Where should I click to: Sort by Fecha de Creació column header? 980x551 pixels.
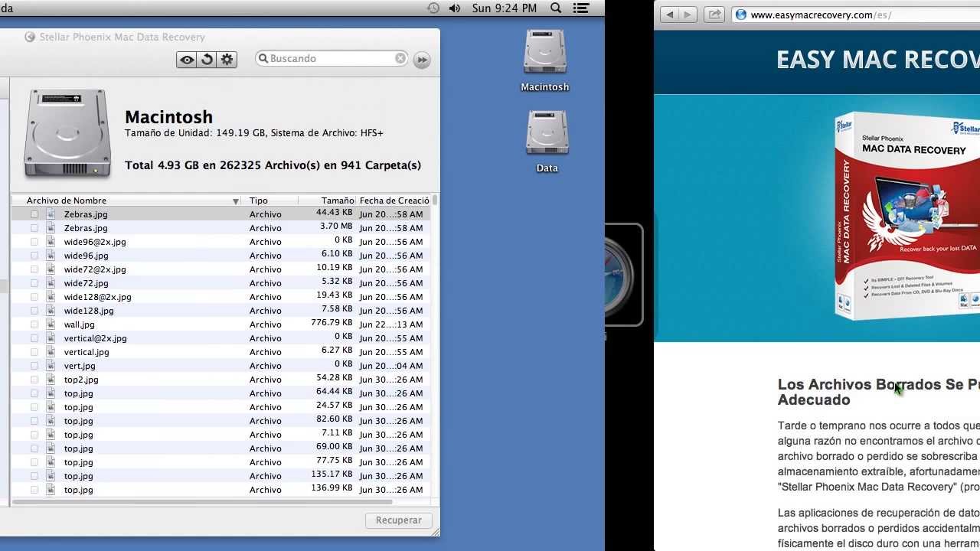[x=394, y=201]
